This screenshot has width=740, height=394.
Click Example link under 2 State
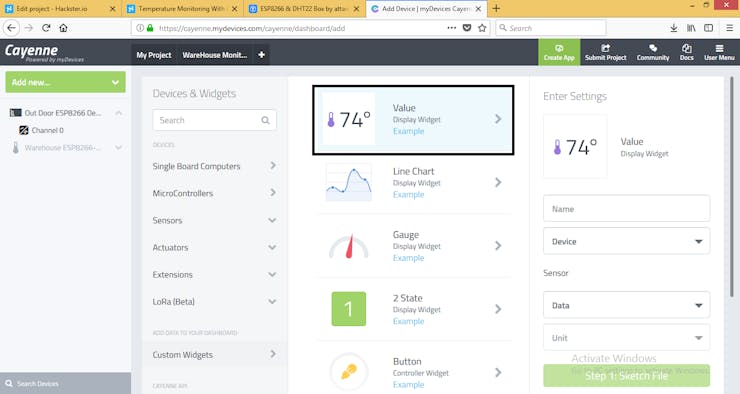pyautogui.click(x=409, y=321)
